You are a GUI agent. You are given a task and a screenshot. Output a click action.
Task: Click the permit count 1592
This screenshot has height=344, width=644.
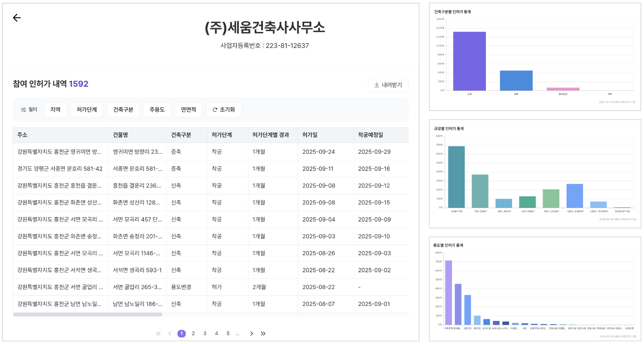pos(79,84)
